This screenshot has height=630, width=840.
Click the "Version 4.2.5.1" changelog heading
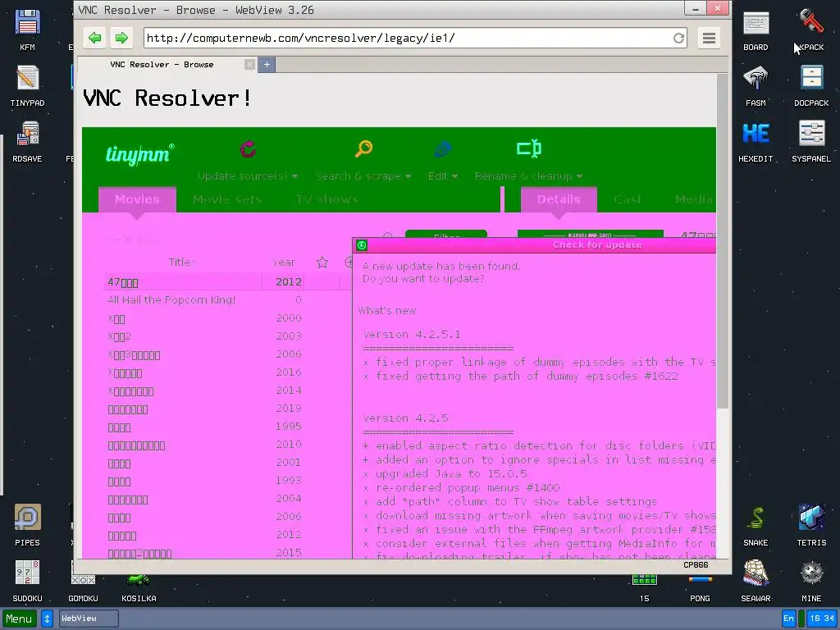tap(412, 335)
